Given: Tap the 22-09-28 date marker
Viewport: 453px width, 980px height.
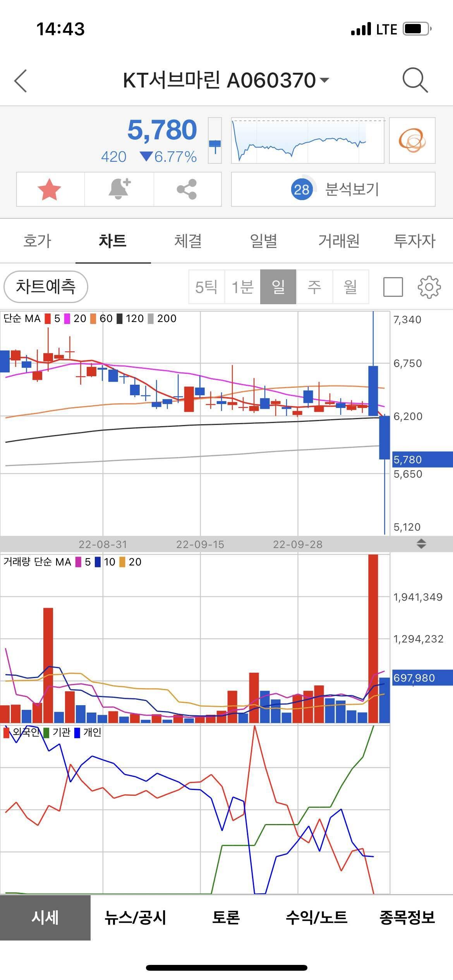Looking at the screenshot, I should [x=298, y=544].
